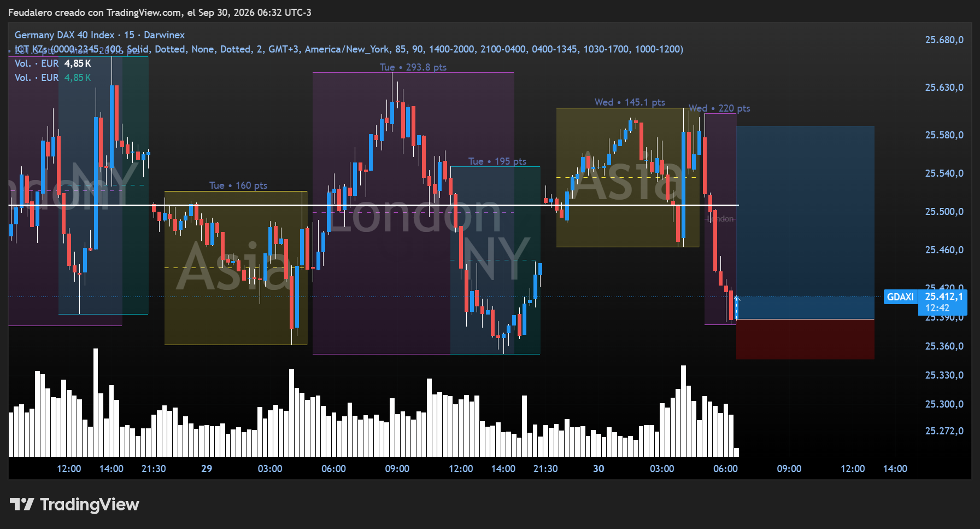980x529 pixels.
Task: Click the 25.360,0 price axis label
Action: (944, 346)
